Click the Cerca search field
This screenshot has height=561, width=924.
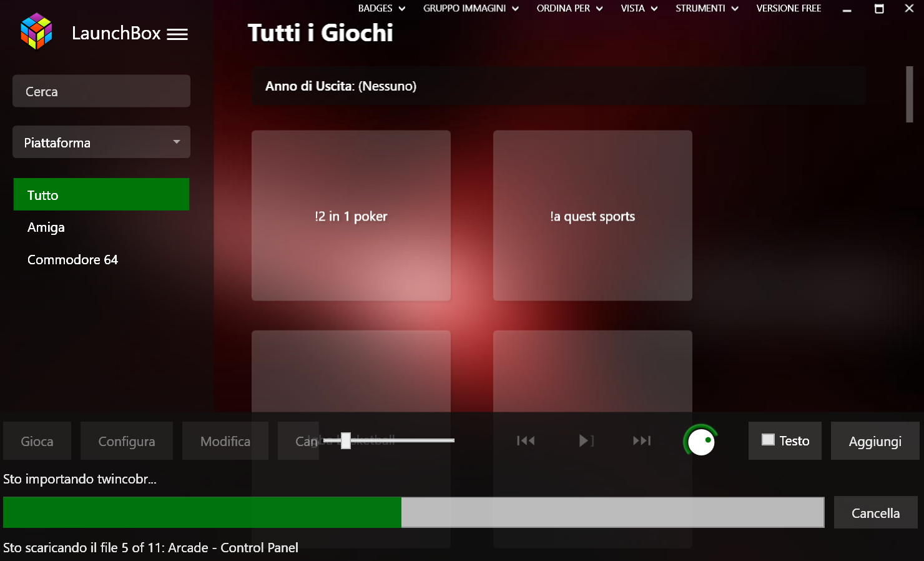[101, 91]
